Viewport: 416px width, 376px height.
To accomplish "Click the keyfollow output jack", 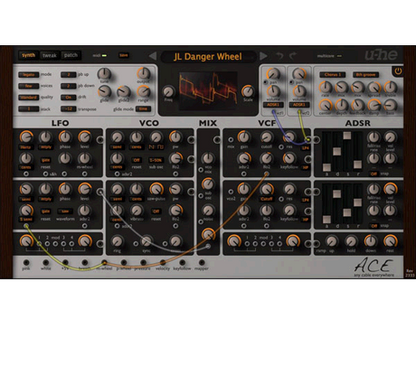I will [x=182, y=263].
